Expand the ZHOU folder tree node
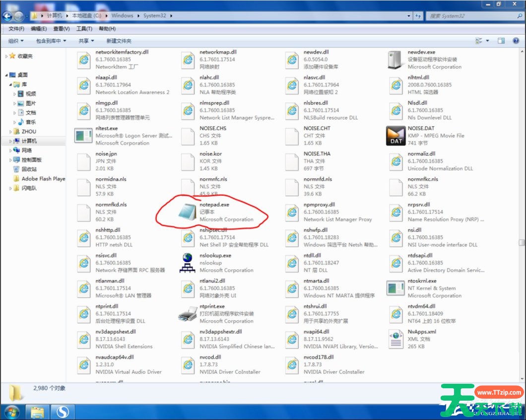 tap(11, 132)
